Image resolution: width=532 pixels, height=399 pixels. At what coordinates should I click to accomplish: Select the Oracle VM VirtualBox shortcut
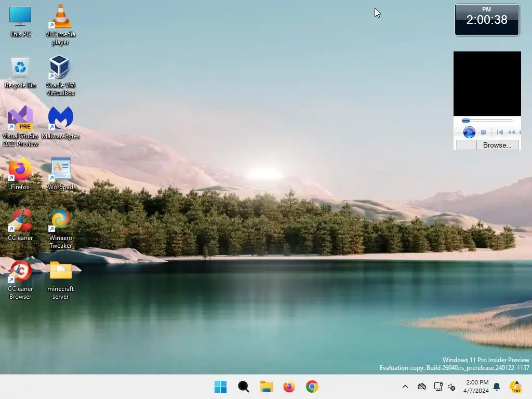[60, 76]
